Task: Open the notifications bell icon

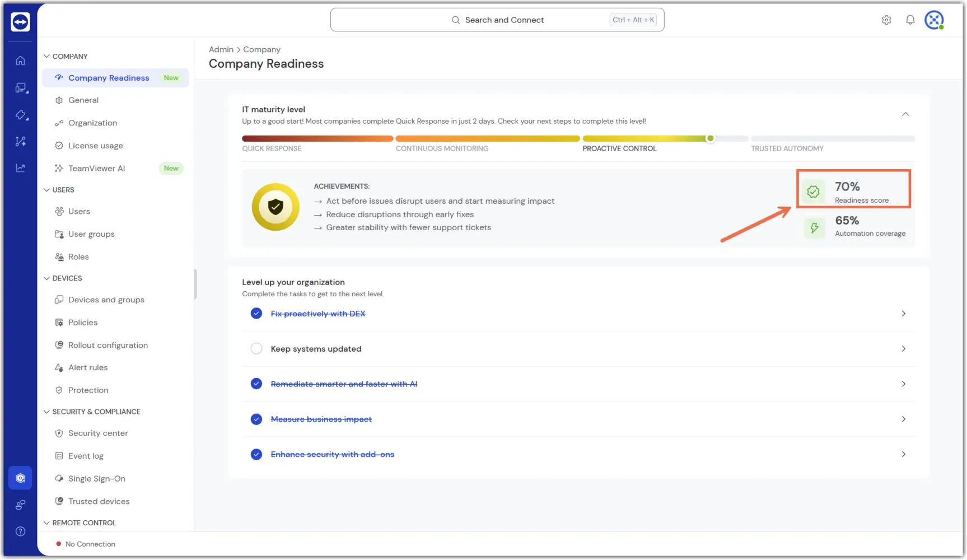Action: coord(910,20)
